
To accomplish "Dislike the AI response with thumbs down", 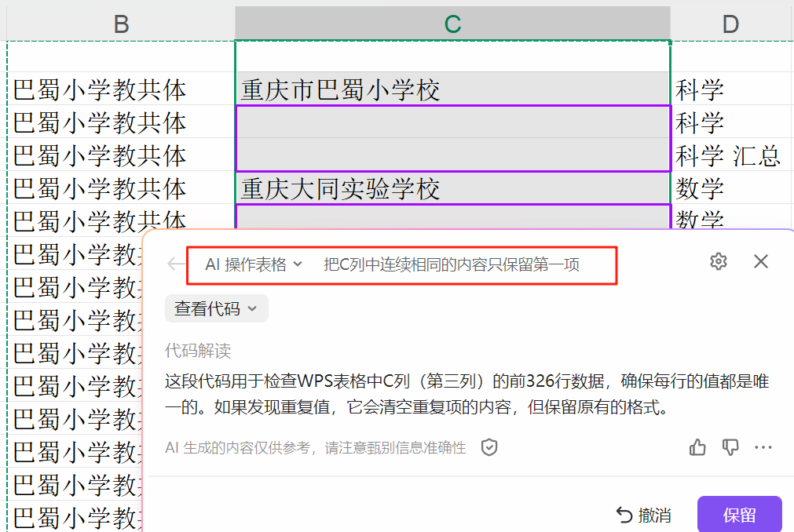I will click(x=731, y=446).
